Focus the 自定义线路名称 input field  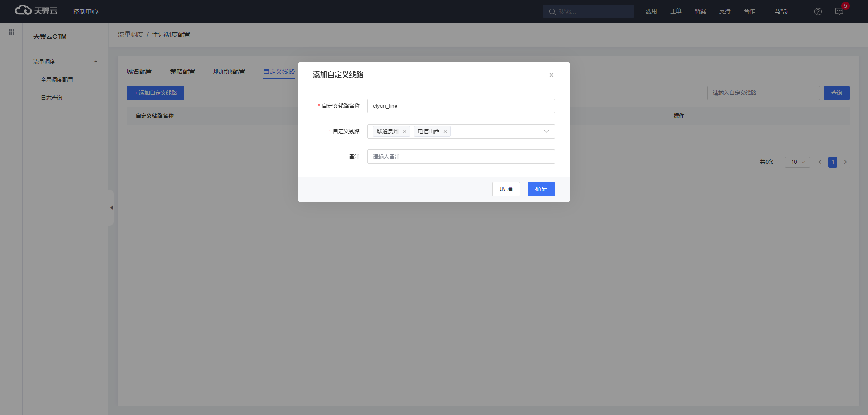(461, 106)
